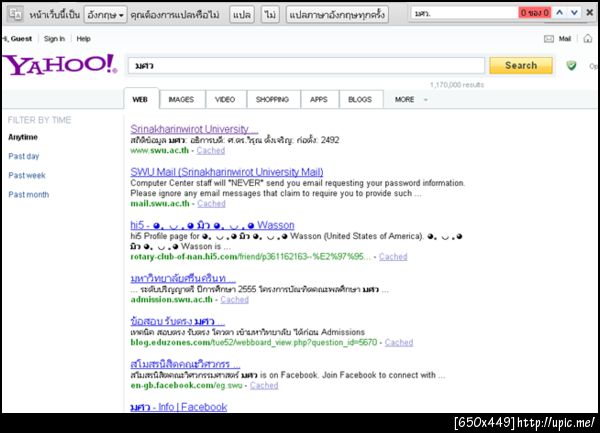
Task: Expand the MORE tab dropdown
Action: [x=411, y=99]
